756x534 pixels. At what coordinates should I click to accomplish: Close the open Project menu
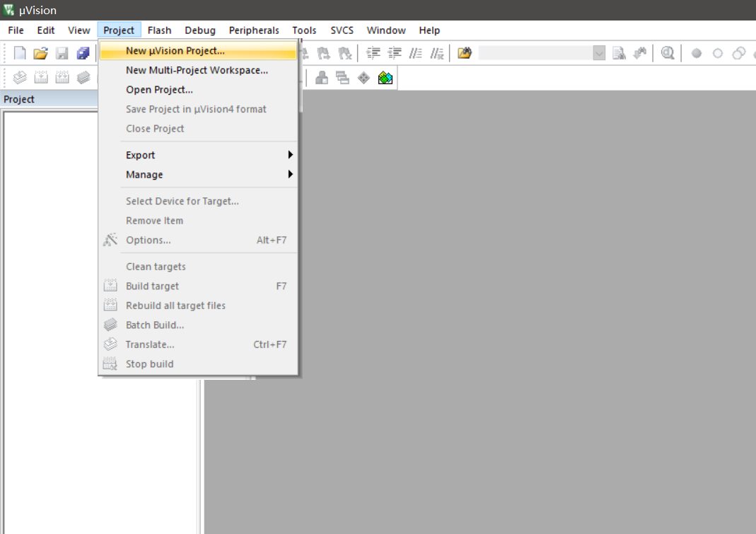pos(119,30)
